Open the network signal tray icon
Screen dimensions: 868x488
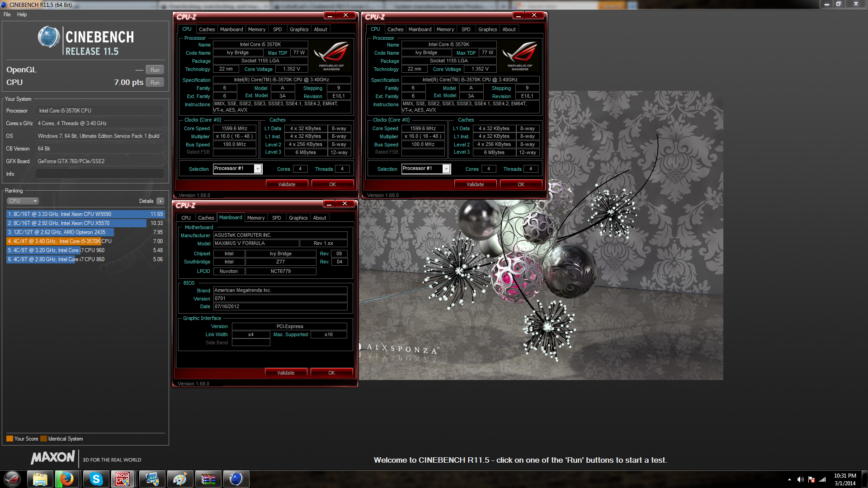point(822,479)
